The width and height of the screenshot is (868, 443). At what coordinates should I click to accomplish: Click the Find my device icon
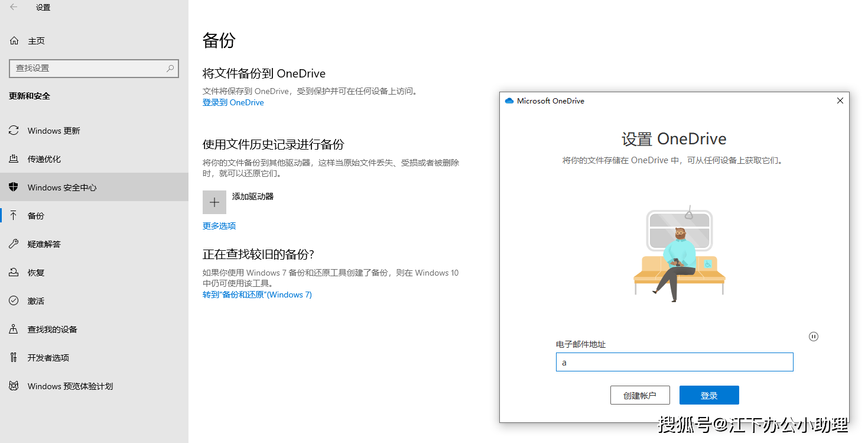[14, 329]
